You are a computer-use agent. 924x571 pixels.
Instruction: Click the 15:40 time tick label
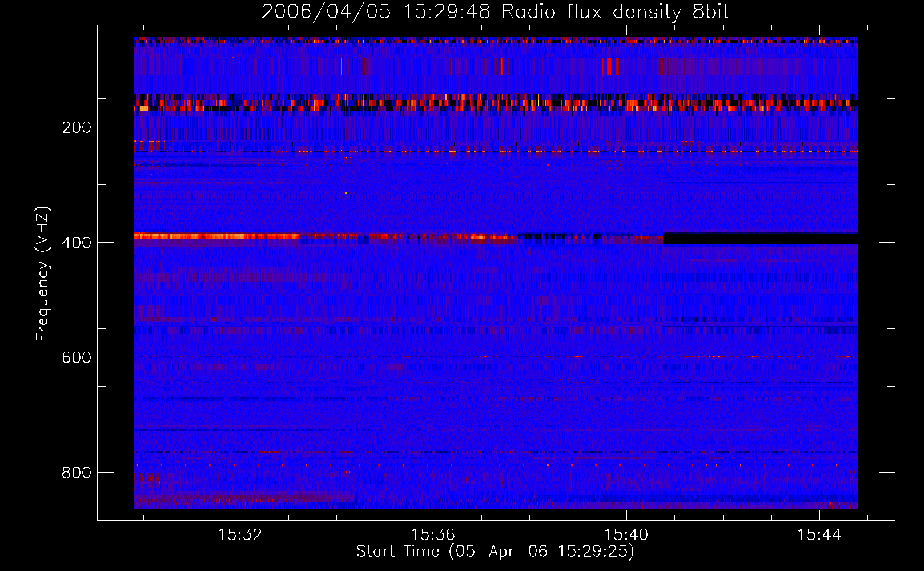[x=626, y=534]
